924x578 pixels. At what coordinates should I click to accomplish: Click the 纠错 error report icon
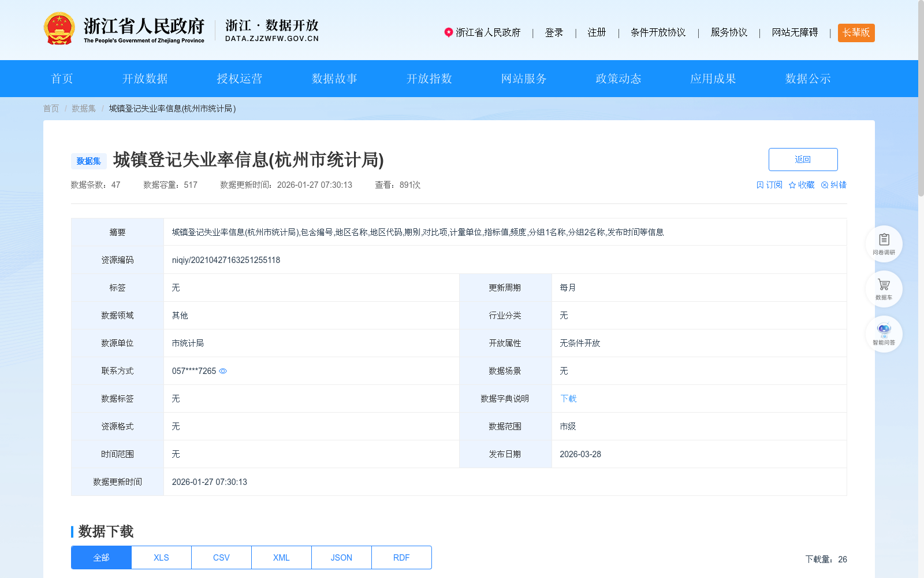click(x=825, y=185)
